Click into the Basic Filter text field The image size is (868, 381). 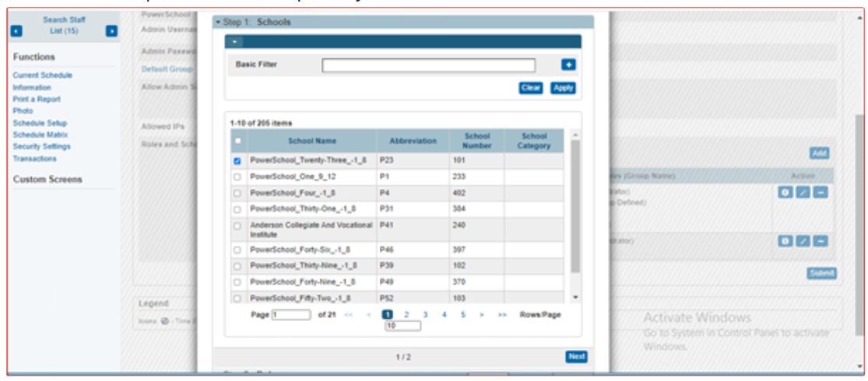[428, 65]
